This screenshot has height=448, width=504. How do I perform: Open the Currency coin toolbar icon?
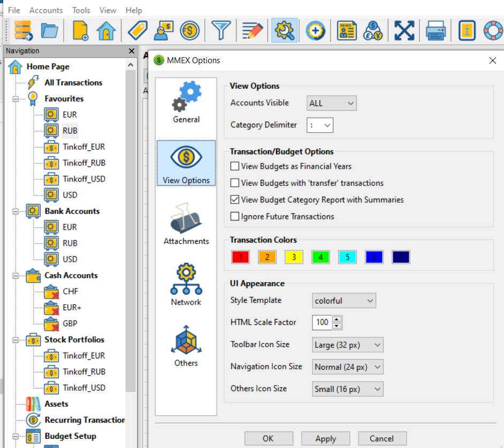pos(189,31)
